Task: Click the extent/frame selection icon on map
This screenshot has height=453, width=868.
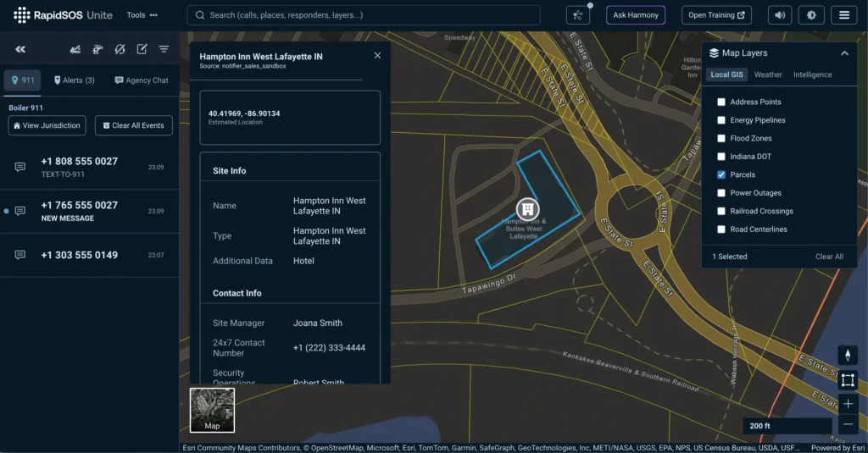Action: (x=848, y=380)
